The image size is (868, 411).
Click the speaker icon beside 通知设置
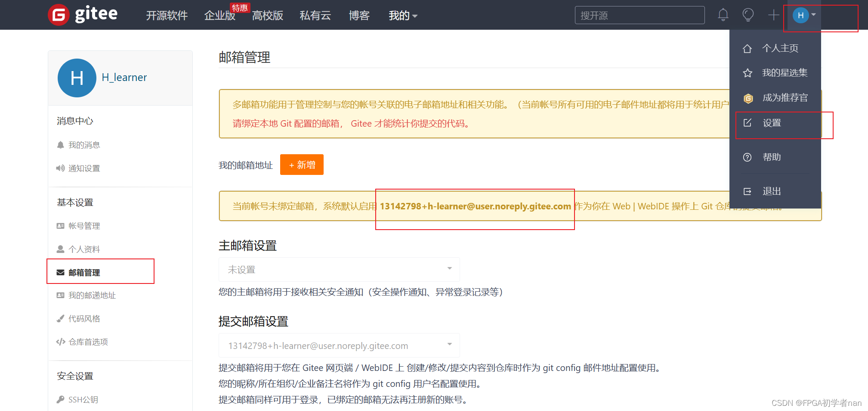point(60,168)
